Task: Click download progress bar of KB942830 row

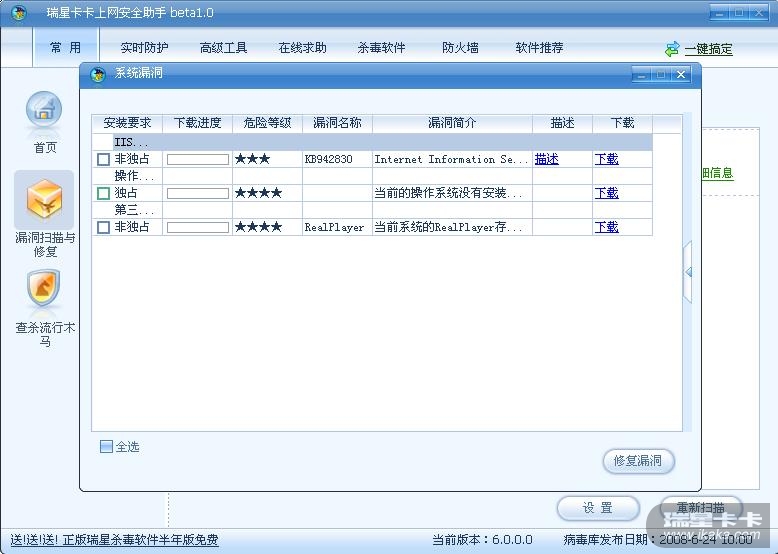Action: (x=197, y=159)
